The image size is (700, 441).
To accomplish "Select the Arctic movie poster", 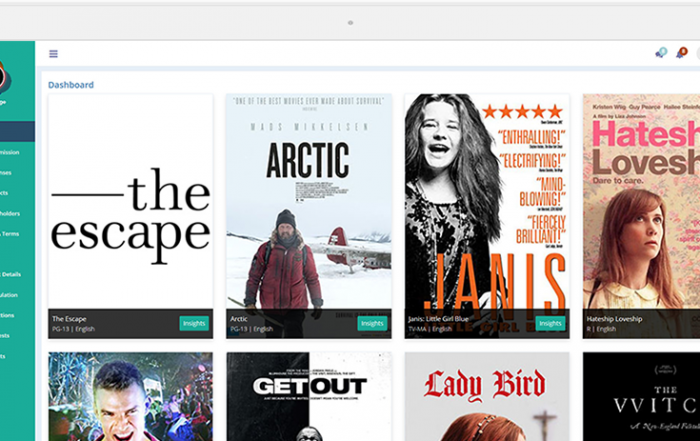I will tap(309, 201).
